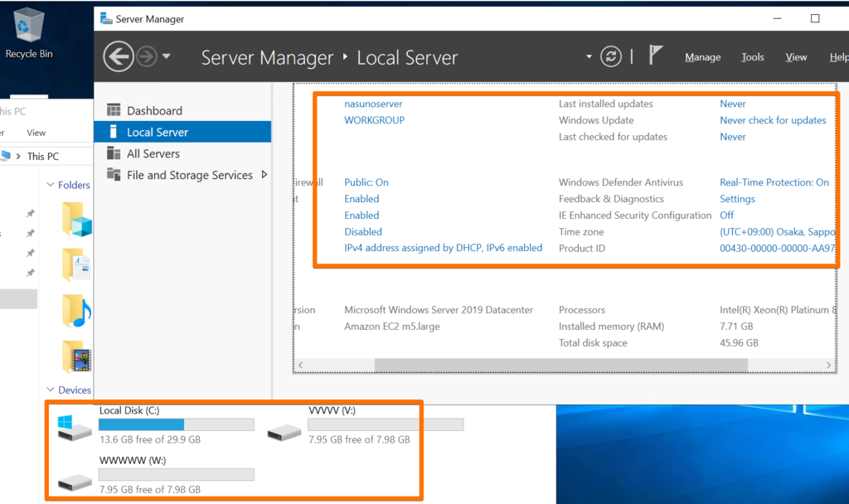Click This PC in Explorer address bar
The image size is (849, 504).
(x=43, y=157)
